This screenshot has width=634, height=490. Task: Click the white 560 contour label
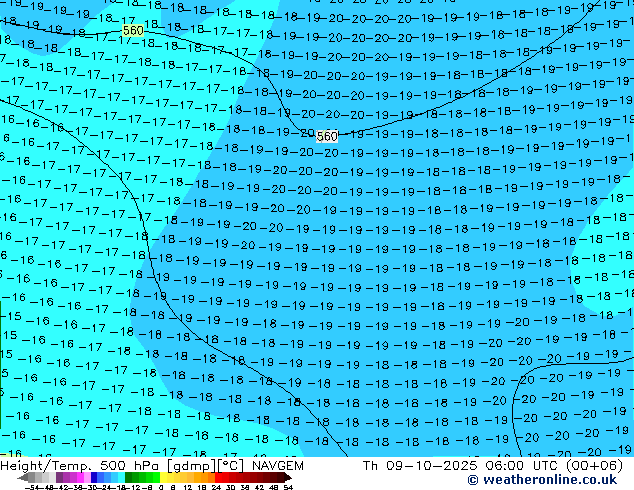(327, 137)
